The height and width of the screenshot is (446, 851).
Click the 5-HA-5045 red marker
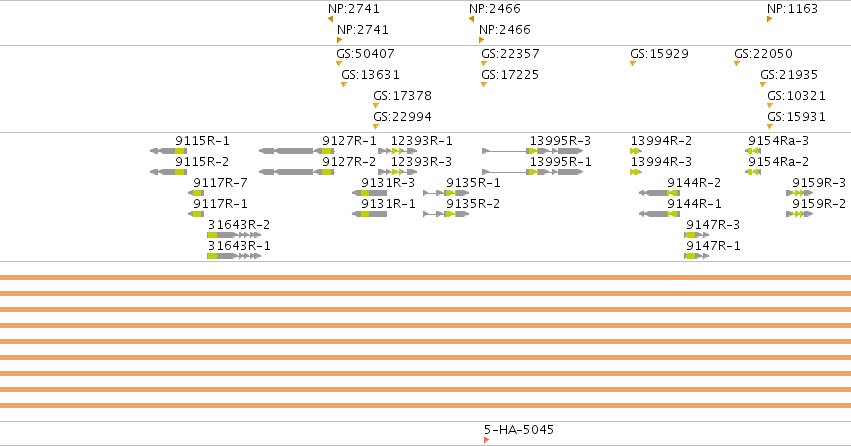tap(487, 440)
